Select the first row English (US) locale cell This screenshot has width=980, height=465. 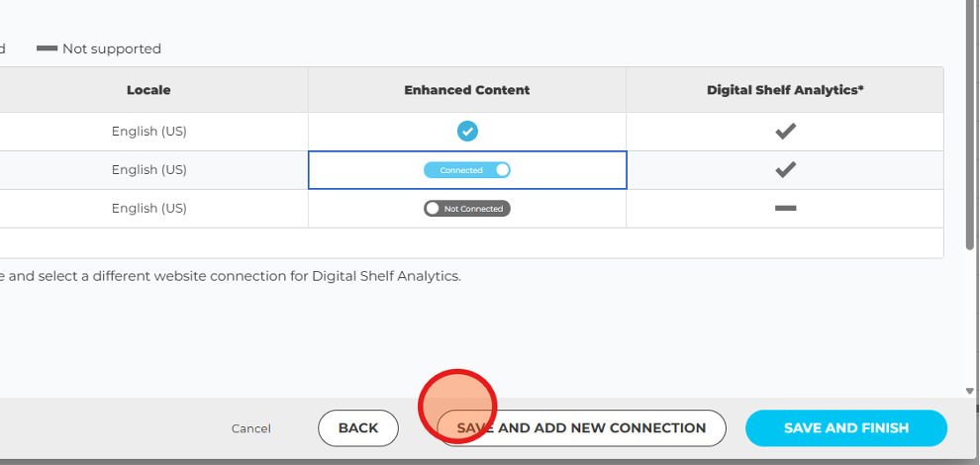(x=148, y=132)
